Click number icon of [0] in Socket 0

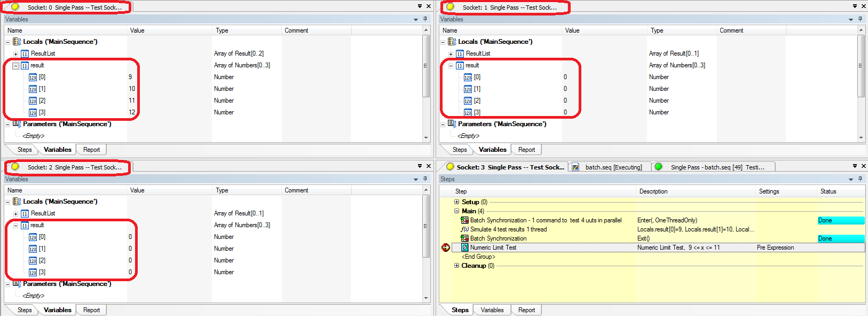click(x=33, y=78)
